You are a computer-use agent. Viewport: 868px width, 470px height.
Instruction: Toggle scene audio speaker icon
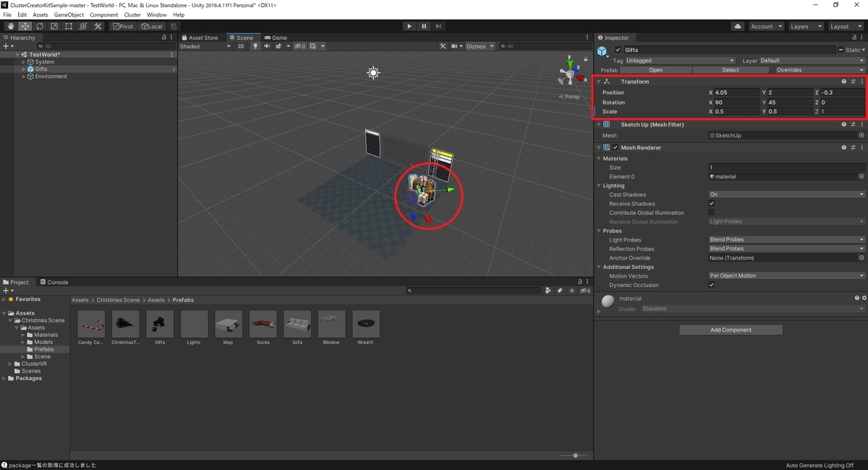[x=267, y=46]
